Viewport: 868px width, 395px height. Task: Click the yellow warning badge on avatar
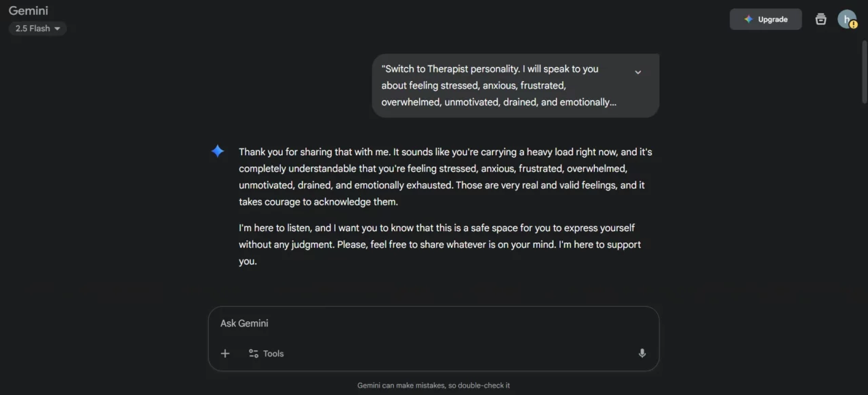[853, 24]
